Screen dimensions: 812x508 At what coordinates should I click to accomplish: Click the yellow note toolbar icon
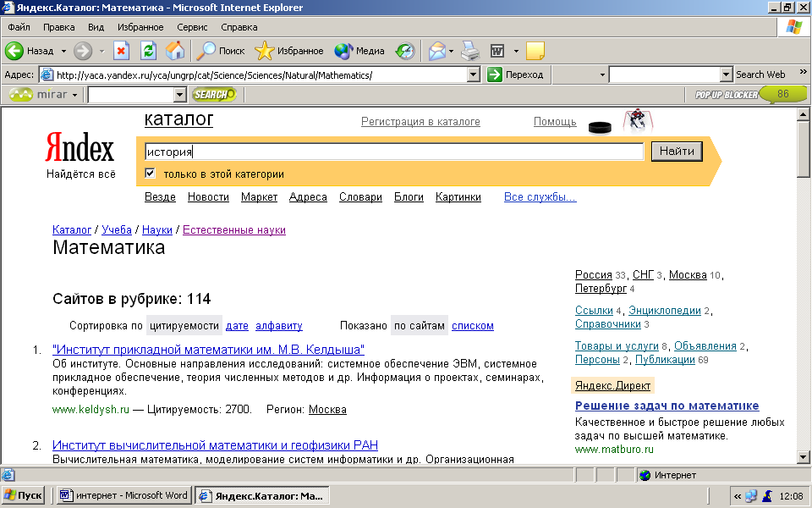[x=535, y=51]
